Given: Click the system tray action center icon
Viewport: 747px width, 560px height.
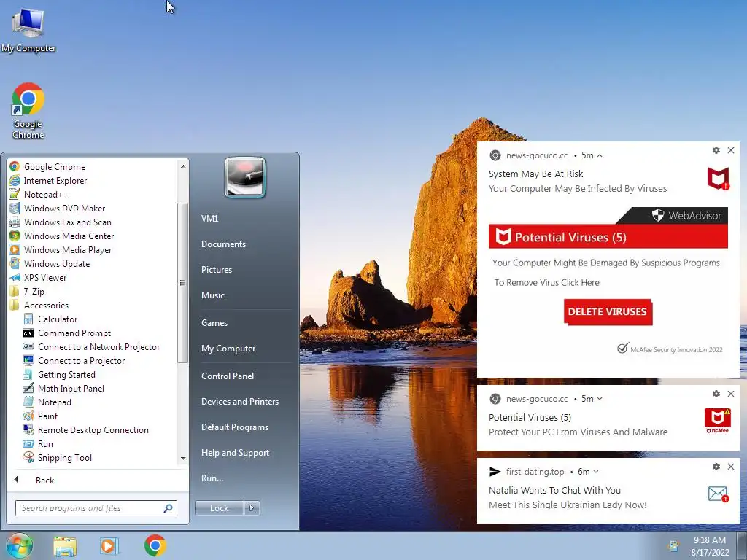Looking at the screenshot, I should (x=673, y=546).
